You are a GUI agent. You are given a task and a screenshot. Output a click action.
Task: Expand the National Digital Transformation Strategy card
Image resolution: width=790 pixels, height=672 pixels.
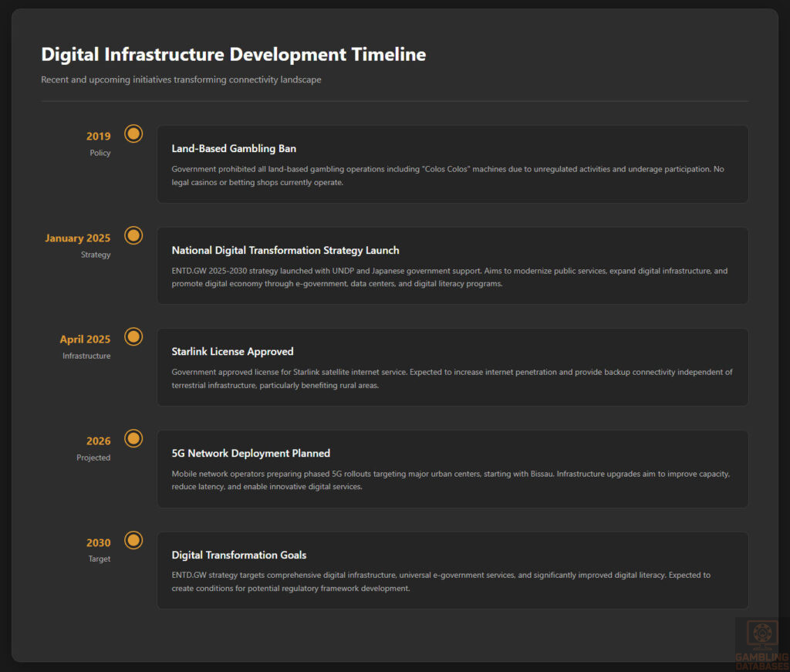(x=452, y=265)
